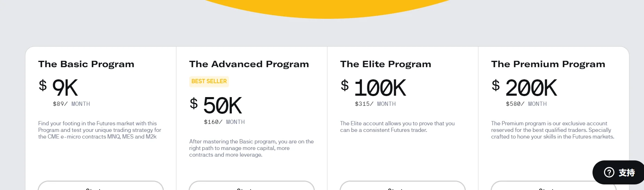Click the question mark support icon

[x=609, y=172]
